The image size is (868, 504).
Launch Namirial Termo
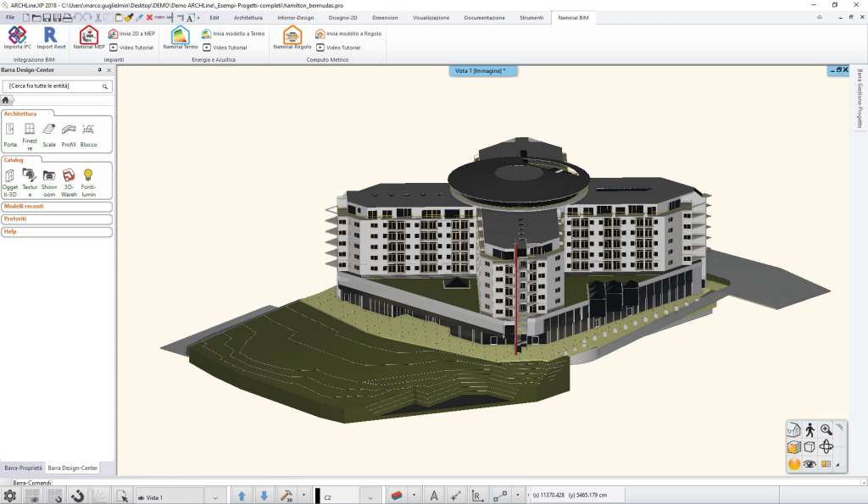point(180,36)
